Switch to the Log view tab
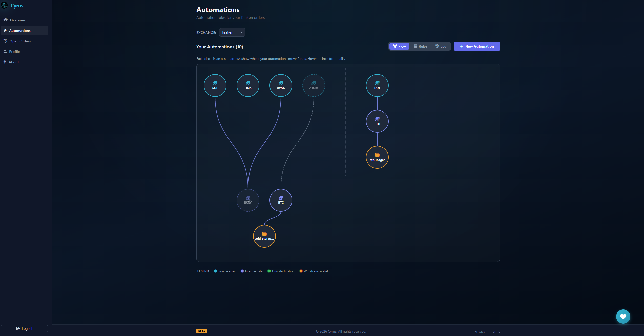This screenshot has height=336, width=644. coord(441,46)
